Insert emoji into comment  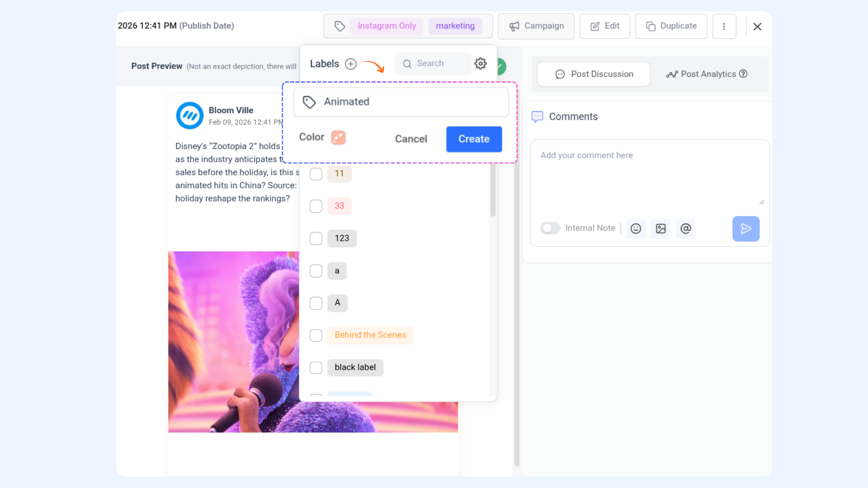[x=636, y=229]
